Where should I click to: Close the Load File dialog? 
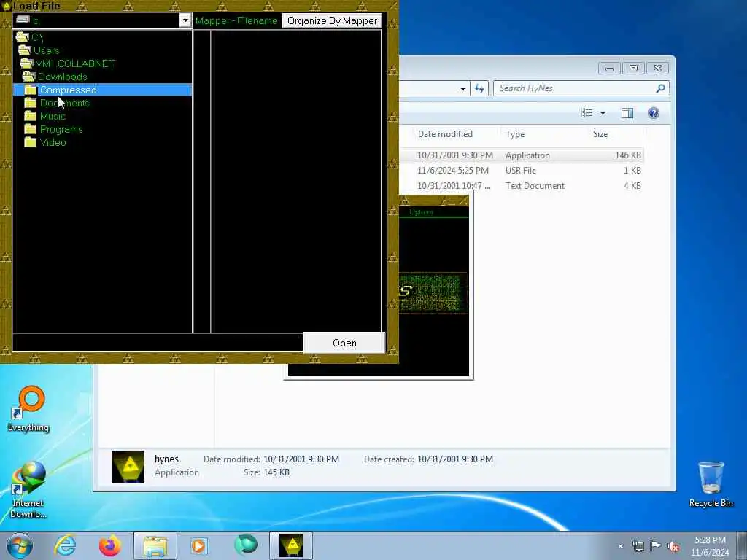click(393, 5)
